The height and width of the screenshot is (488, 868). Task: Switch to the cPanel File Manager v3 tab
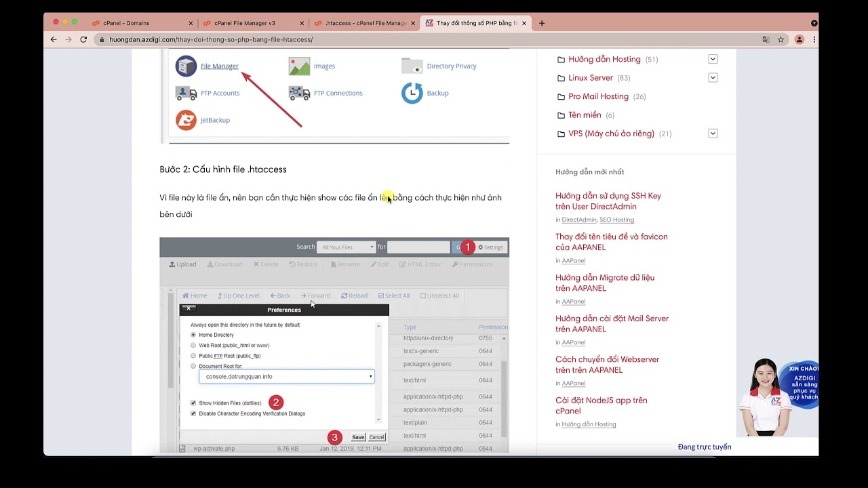[x=252, y=23]
